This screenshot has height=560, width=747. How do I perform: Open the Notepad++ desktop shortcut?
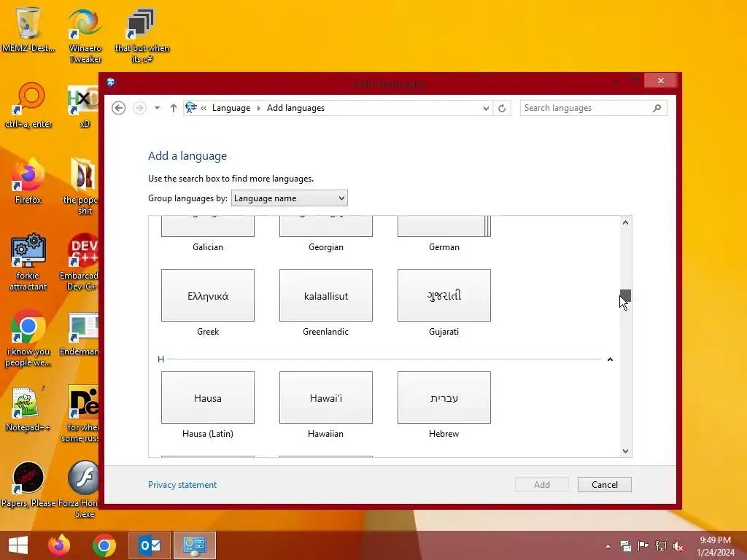[x=27, y=408]
